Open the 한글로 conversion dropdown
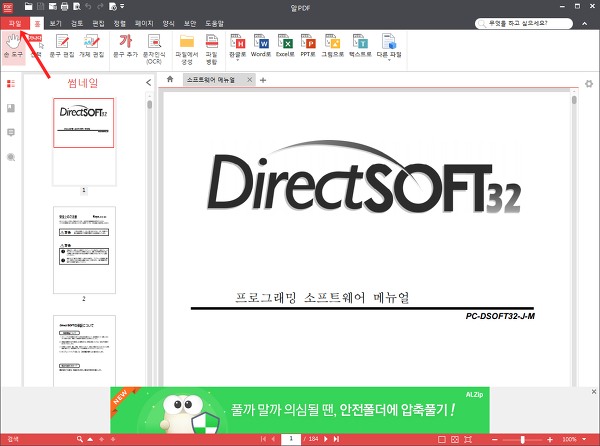Screen dimensions: 600x446 pyautogui.click(x=237, y=60)
